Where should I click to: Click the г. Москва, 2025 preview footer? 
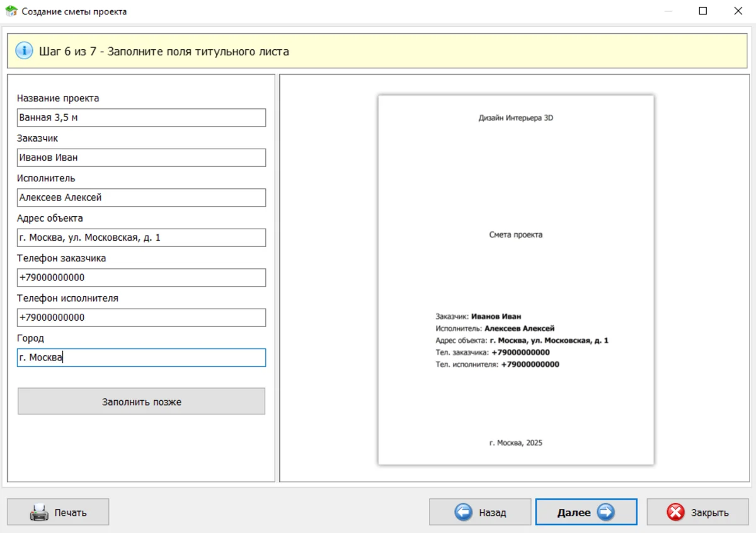[515, 443]
